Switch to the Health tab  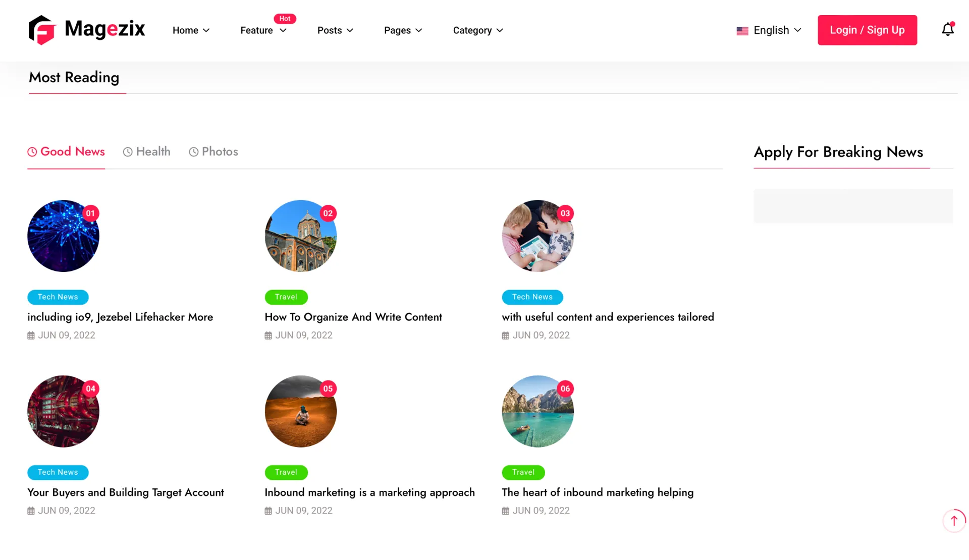(152, 151)
